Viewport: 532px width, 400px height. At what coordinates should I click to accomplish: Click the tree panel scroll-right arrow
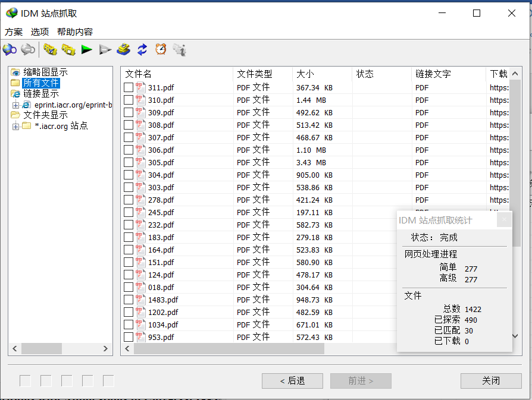pos(105,348)
